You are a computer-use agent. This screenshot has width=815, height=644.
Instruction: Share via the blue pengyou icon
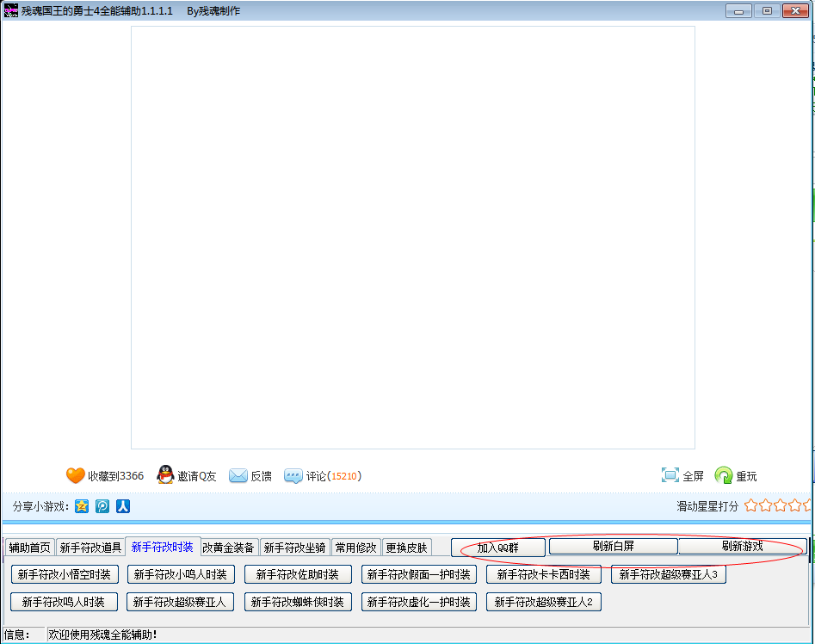pos(102,506)
